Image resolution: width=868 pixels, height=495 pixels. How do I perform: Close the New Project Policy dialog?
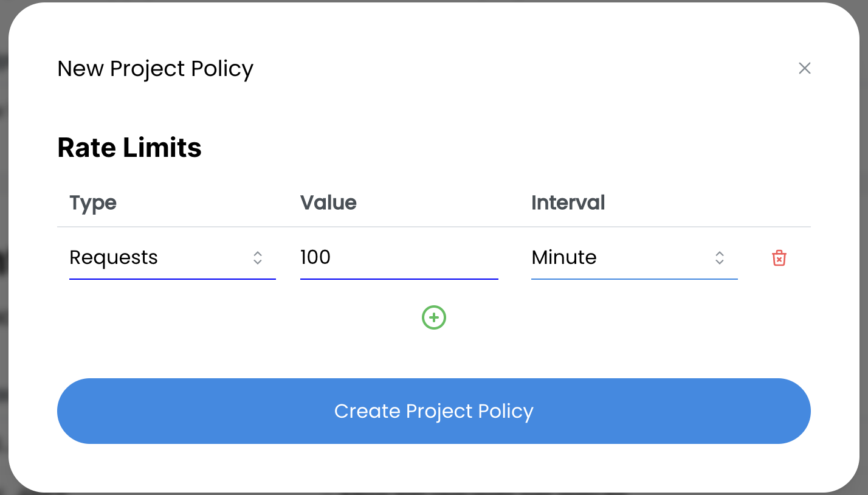(804, 68)
